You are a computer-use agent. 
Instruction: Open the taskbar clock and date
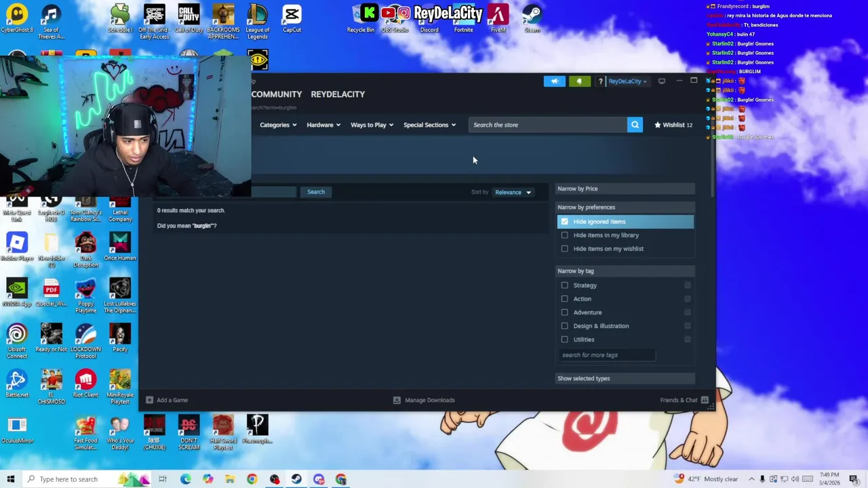pos(829,479)
